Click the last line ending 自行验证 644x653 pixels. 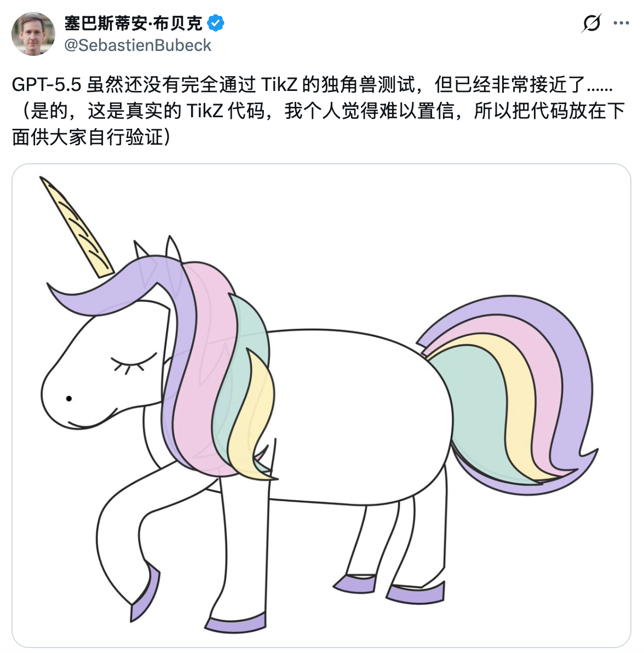(x=91, y=137)
